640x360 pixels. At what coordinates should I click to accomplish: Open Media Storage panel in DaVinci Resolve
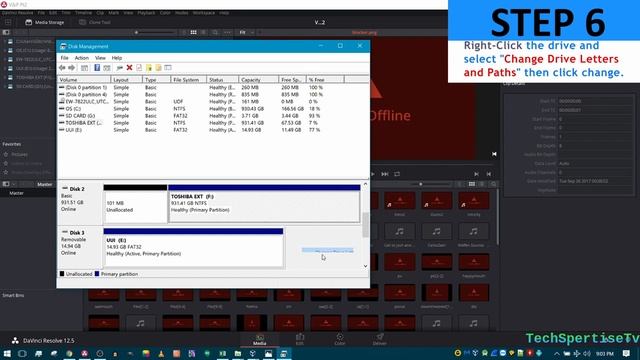[x=45, y=22]
